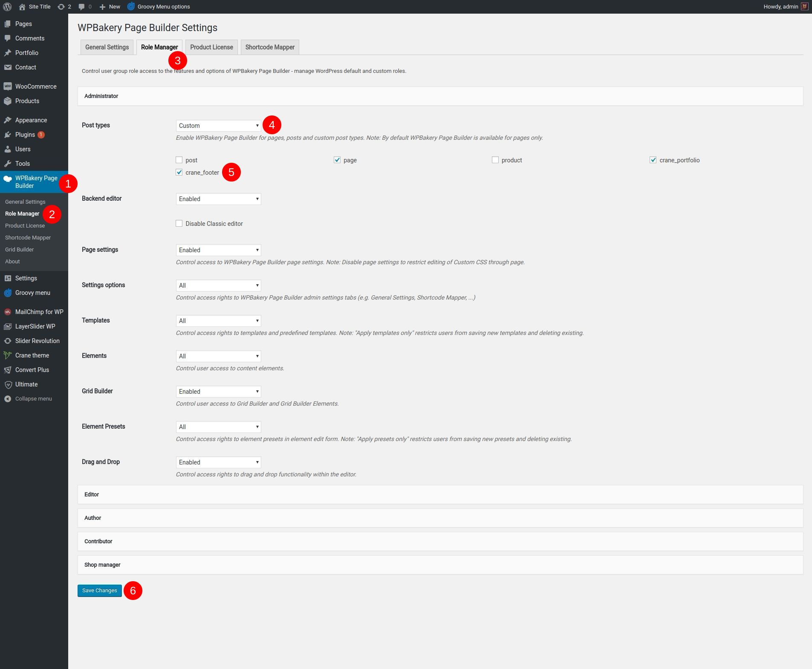Open the Element Presets dropdown
812x669 pixels.
coord(218,427)
